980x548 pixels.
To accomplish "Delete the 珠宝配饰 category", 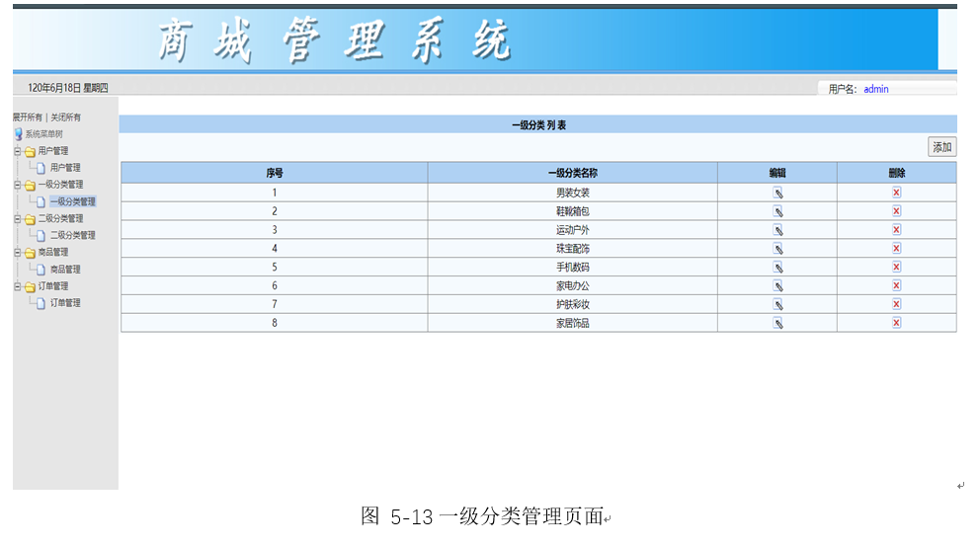I will point(896,248).
